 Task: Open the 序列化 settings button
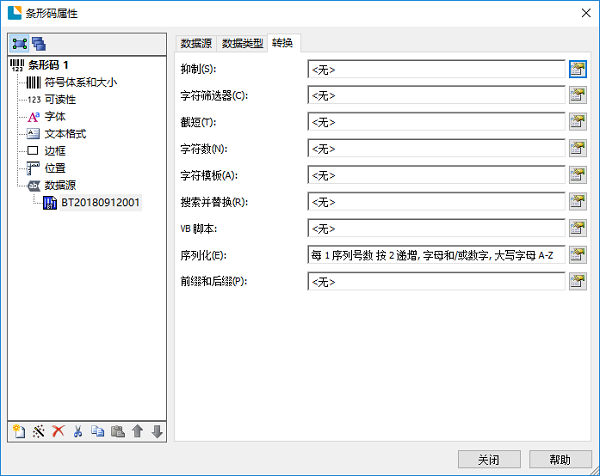coord(577,254)
